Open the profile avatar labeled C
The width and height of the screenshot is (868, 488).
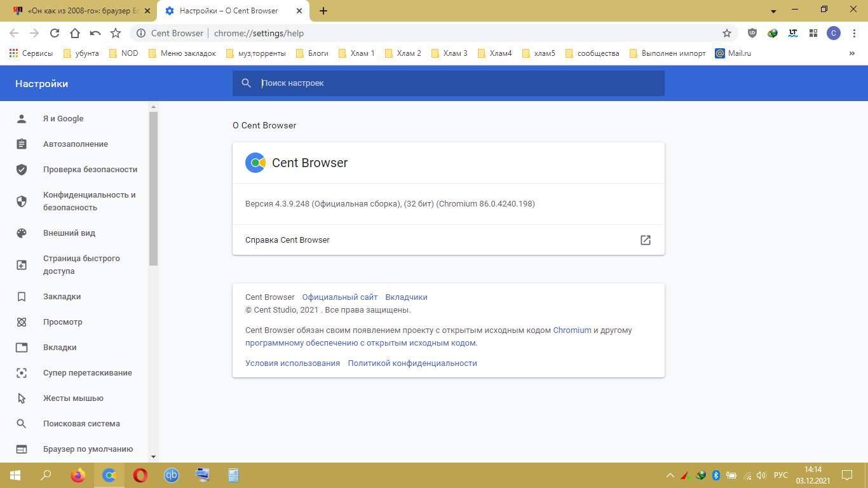pos(834,33)
